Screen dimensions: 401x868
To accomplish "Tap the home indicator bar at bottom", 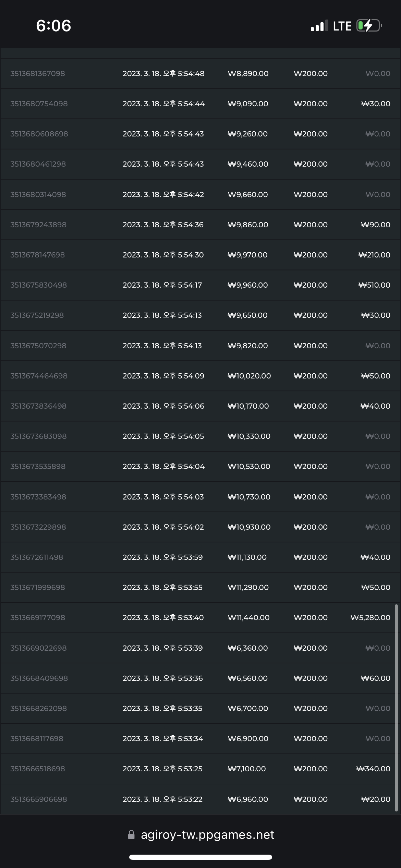I will 200,857.
